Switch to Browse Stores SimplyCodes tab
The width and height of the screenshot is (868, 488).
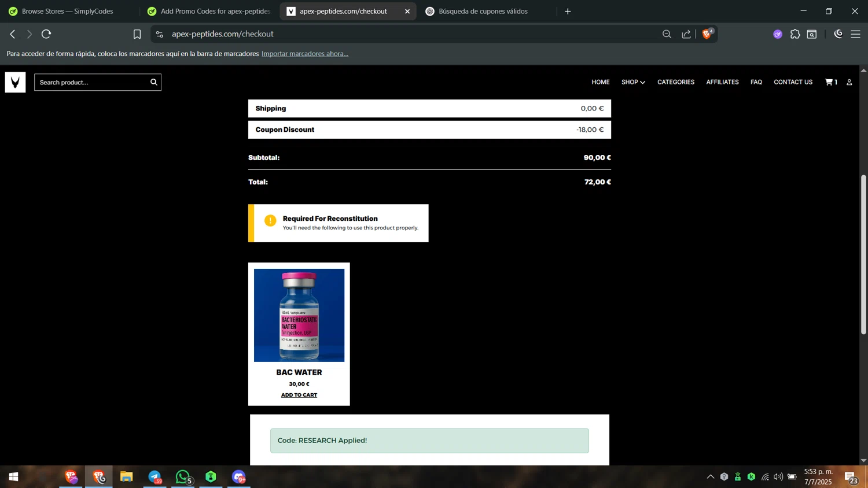(68, 11)
